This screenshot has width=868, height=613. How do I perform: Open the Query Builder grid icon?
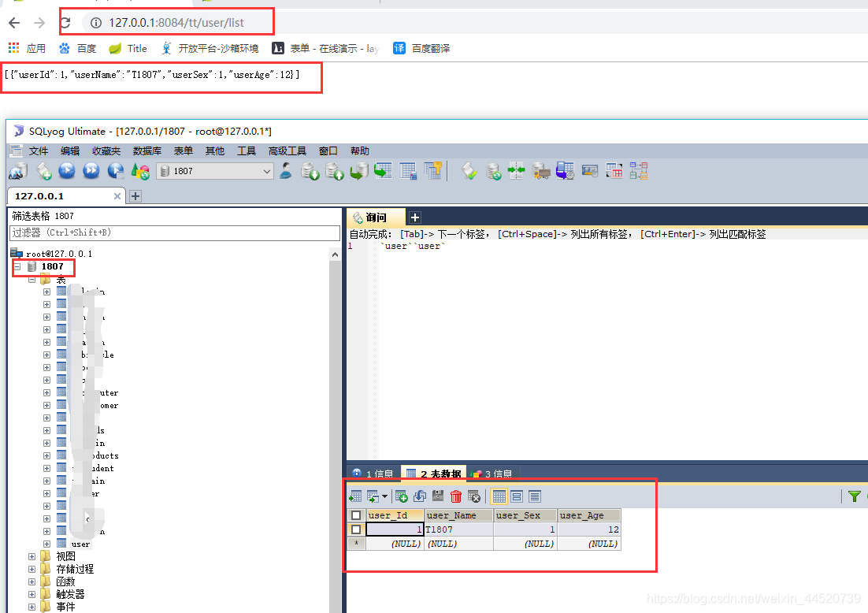click(x=614, y=171)
